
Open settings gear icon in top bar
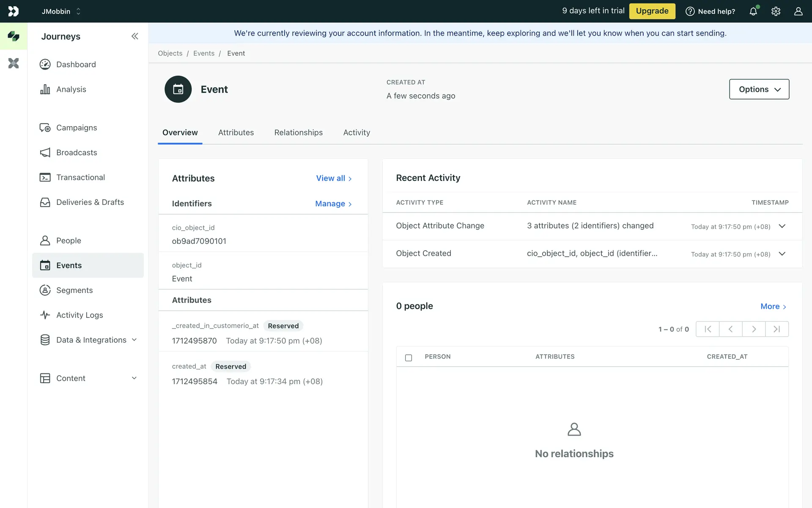coord(776,11)
